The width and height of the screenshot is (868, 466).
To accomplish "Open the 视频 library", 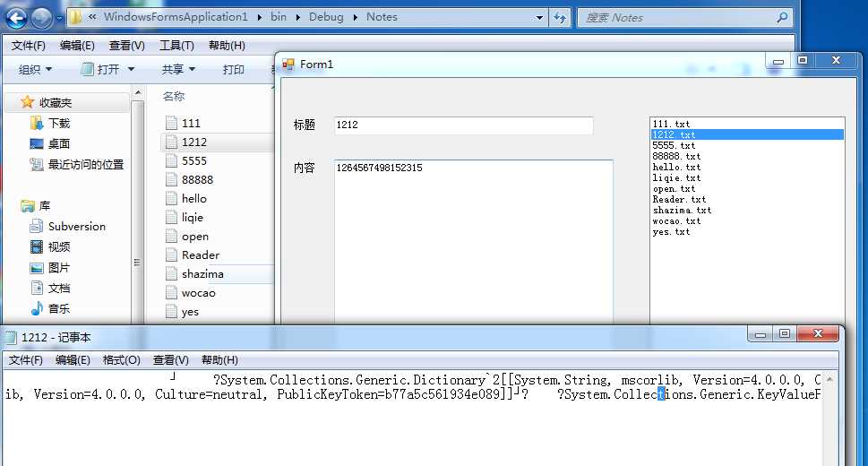I will coord(50,246).
